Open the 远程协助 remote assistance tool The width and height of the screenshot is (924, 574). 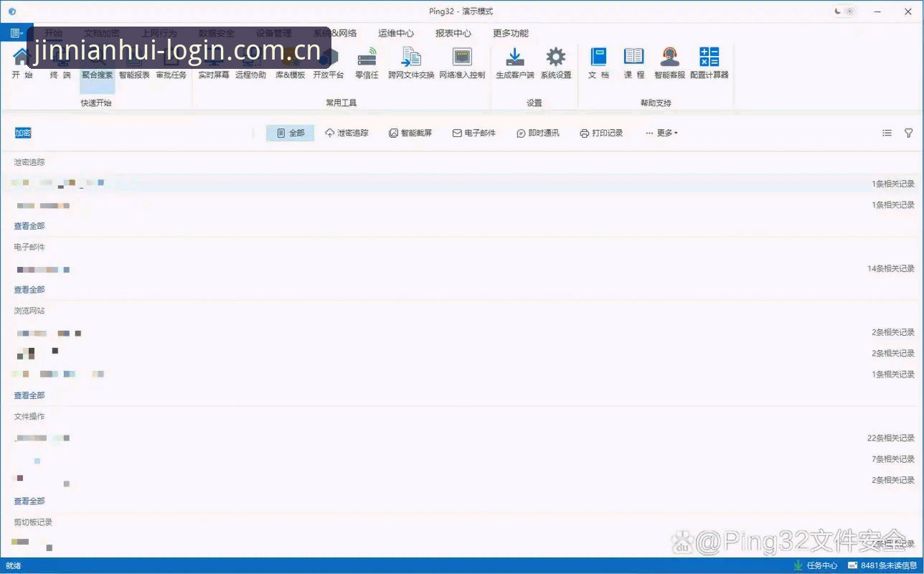click(x=250, y=62)
